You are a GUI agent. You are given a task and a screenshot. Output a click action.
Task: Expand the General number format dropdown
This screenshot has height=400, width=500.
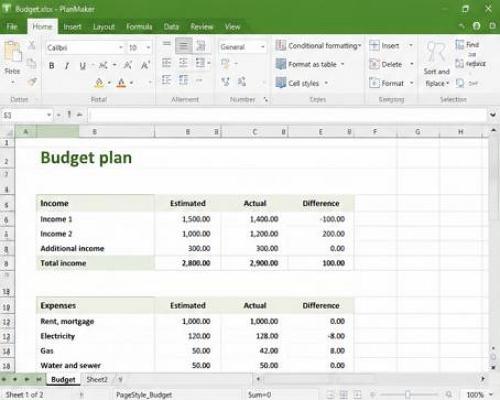pyautogui.click(x=263, y=47)
